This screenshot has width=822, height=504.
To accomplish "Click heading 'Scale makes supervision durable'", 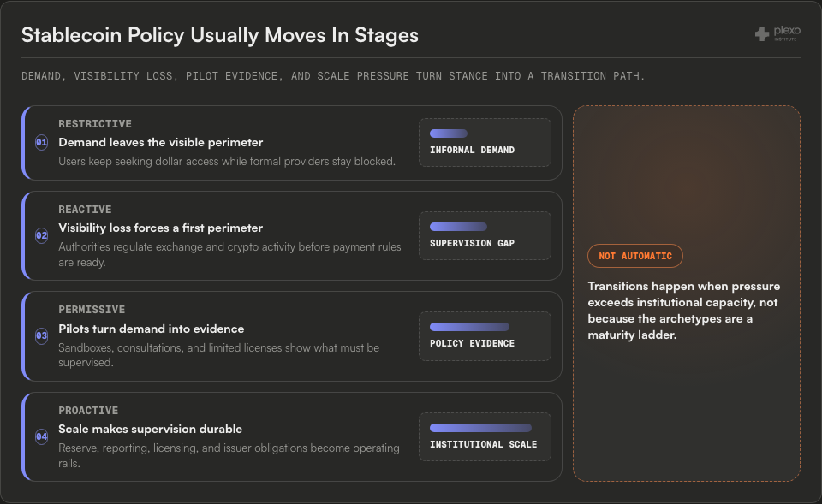I will tap(150, 429).
